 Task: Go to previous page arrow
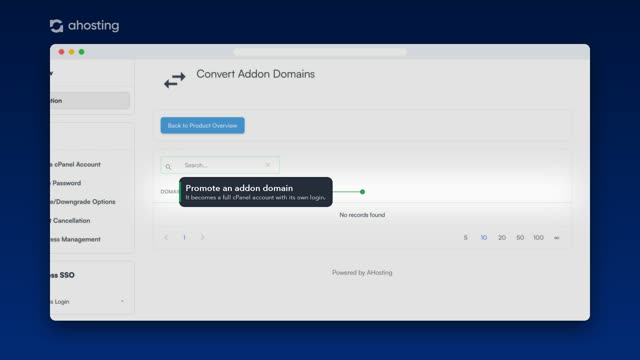166,237
